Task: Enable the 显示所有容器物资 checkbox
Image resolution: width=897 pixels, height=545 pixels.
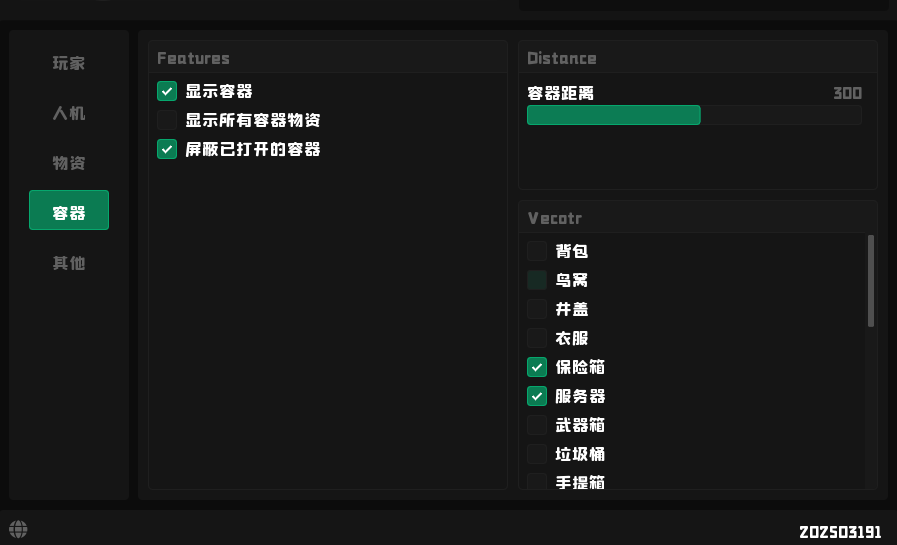Action: click(x=167, y=121)
